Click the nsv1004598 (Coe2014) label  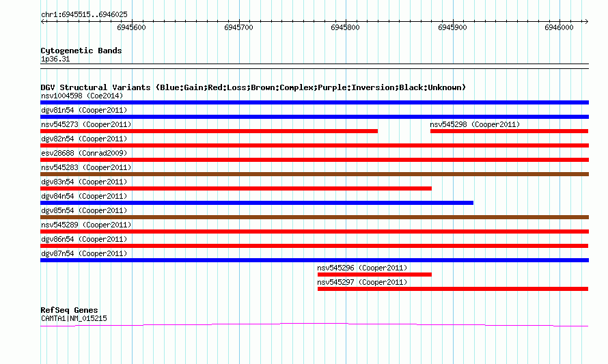click(82, 96)
